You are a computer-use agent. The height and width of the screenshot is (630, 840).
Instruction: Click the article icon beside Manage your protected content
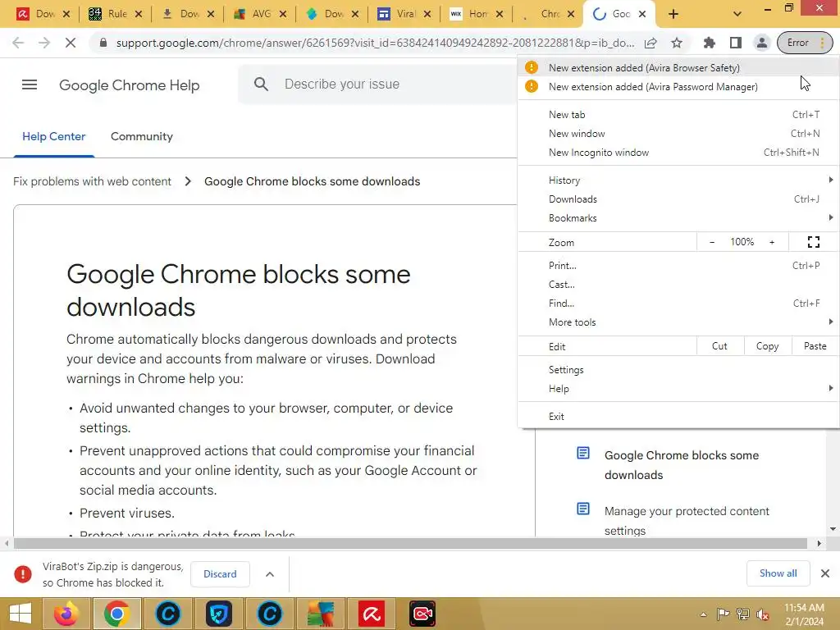pyautogui.click(x=583, y=509)
